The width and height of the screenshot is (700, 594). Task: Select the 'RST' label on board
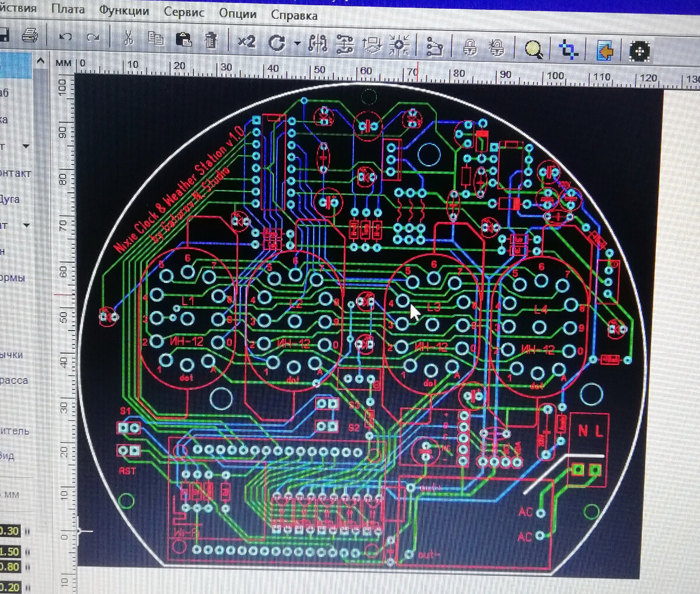[127, 470]
